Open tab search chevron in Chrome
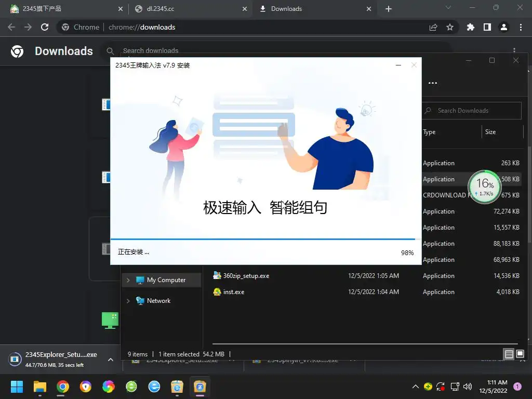This screenshot has height=399, width=532. coord(448,7)
